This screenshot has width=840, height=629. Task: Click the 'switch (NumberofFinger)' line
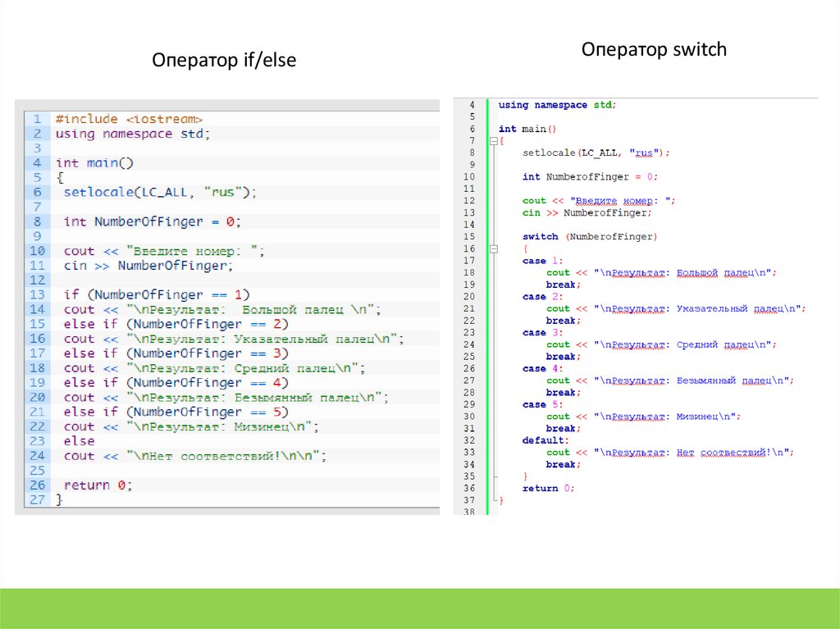590,237
